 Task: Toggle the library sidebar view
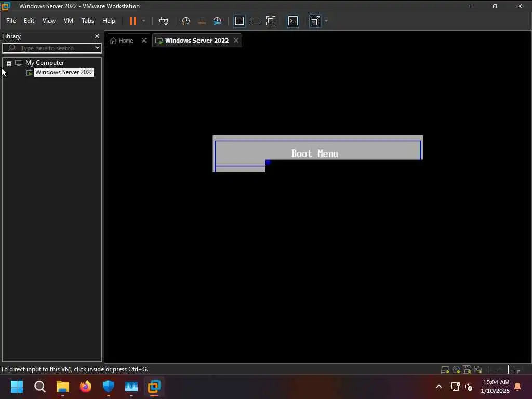(x=239, y=21)
